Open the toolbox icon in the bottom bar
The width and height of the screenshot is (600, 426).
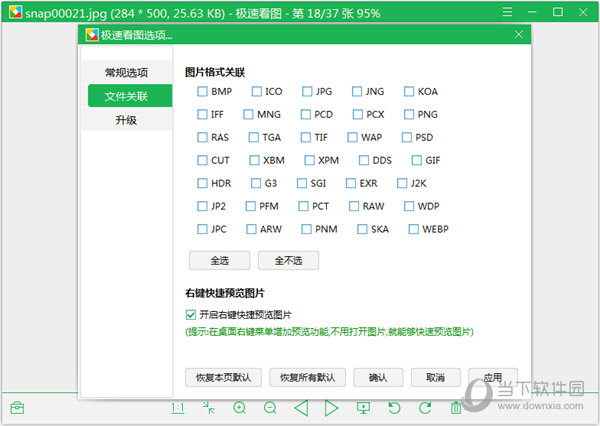click(17, 408)
